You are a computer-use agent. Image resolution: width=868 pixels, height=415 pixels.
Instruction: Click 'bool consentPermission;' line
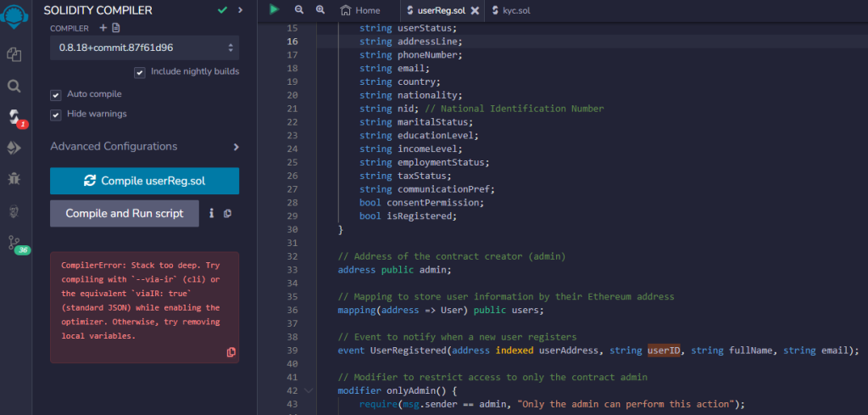coord(422,202)
